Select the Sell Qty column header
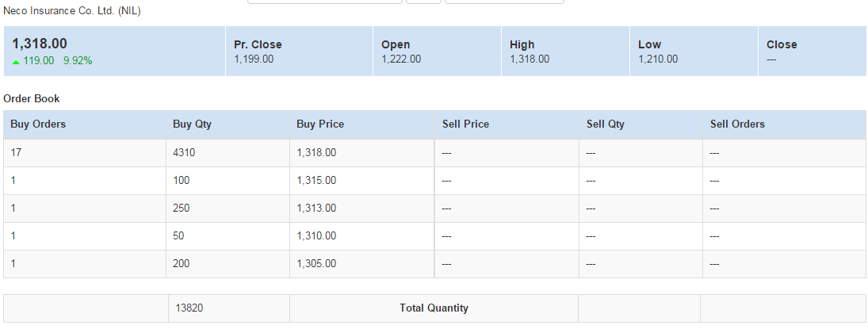The image size is (868, 329). [x=641, y=124]
